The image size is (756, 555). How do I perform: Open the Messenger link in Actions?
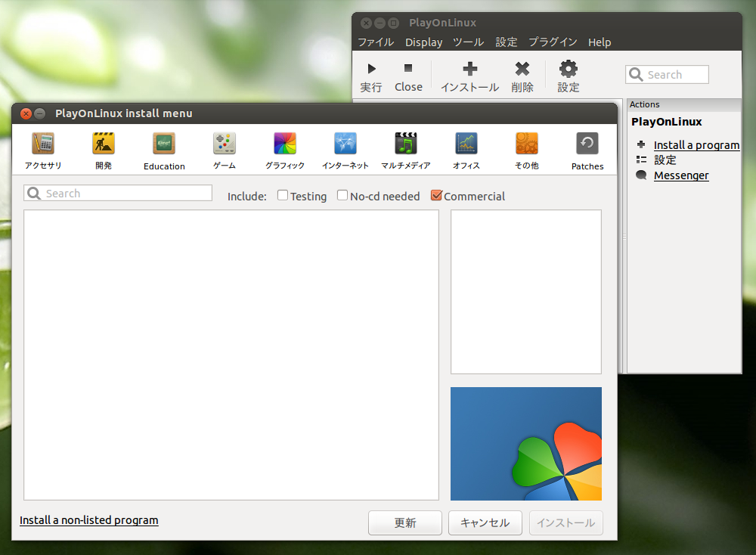point(681,175)
